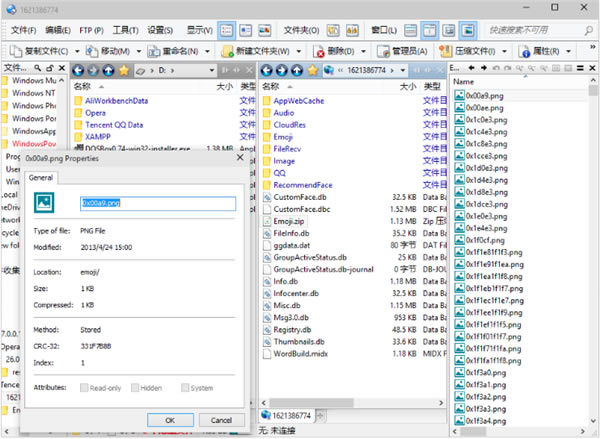The width and height of the screenshot is (600, 439).
Task: Click the right file list vertical scrollbar
Action: [x=594, y=250]
